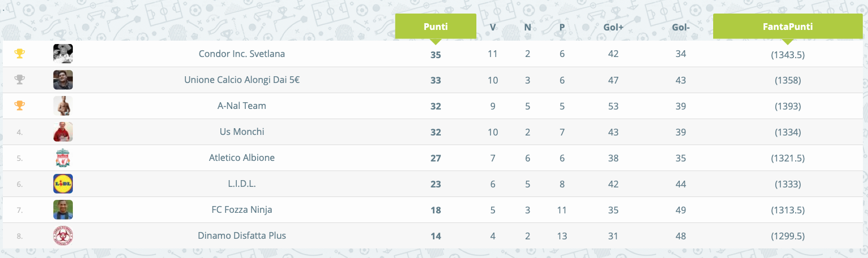Viewport: 868px width, 258px height.
Task: Click the silver trophy icon for second place
Action: tap(20, 80)
